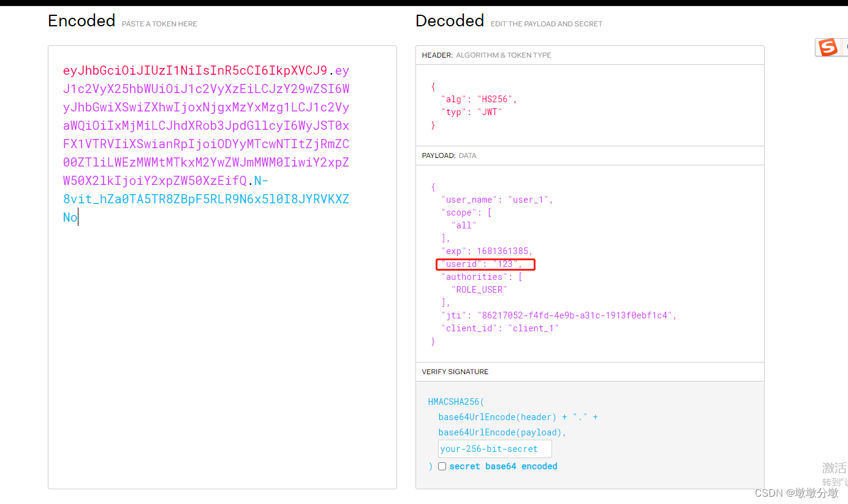Click the Sogou input method icon
This screenshot has height=504, width=848.
[x=828, y=47]
